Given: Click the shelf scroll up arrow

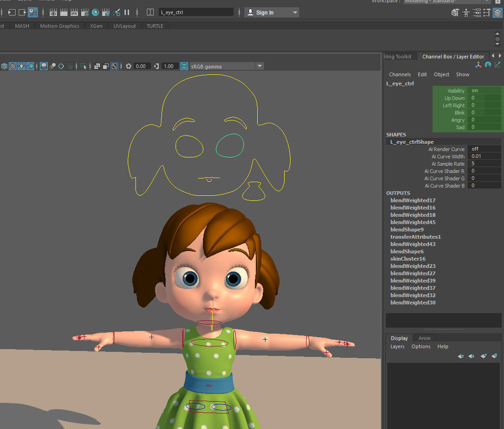Looking at the screenshot, I should pyautogui.click(x=497, y=33).
